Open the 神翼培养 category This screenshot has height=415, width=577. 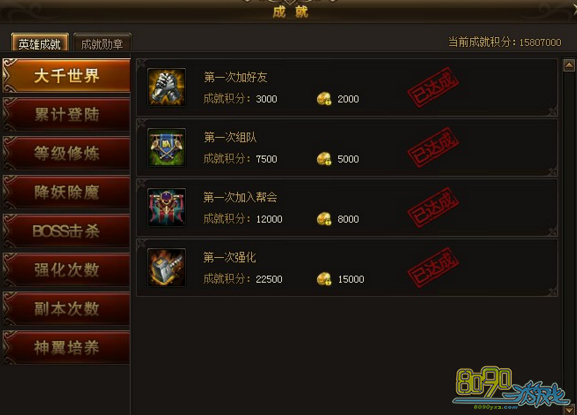tap(66, 347)
